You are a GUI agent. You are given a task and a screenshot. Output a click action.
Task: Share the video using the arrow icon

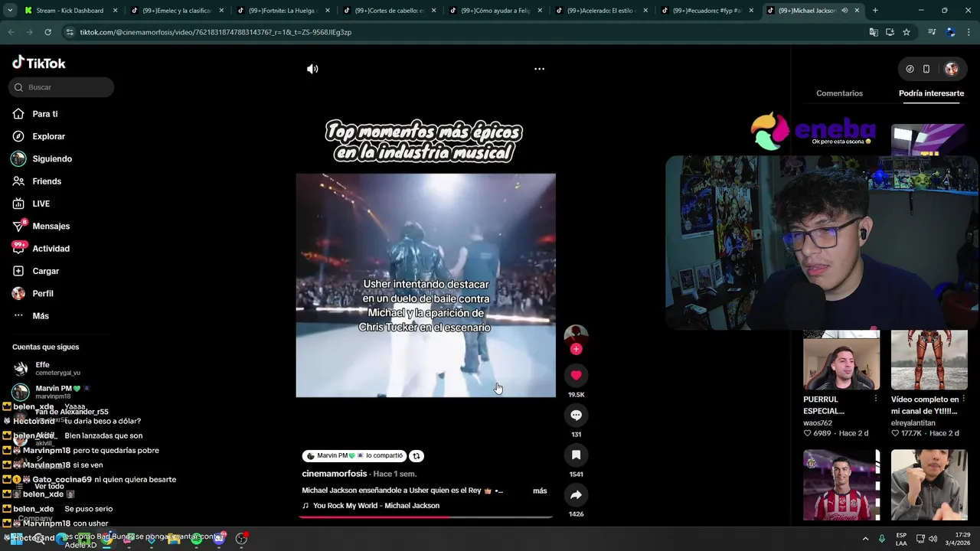pyautogui.click(x=576, y=494)
